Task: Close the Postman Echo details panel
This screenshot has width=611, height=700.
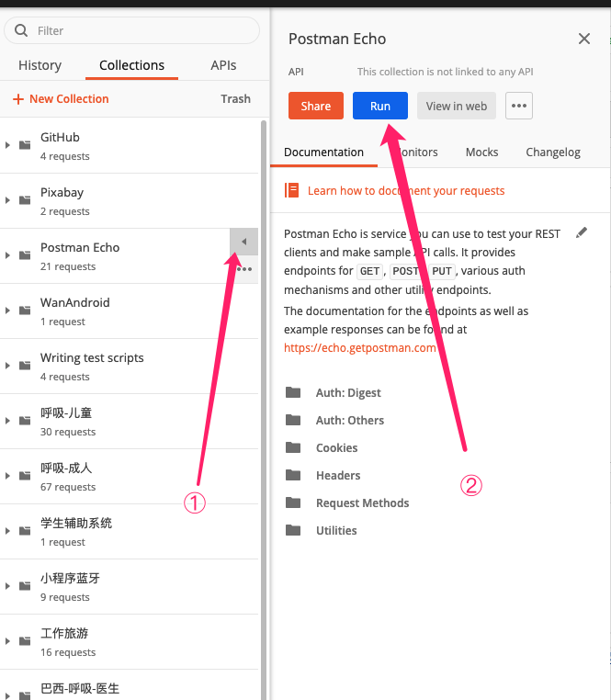Action: coord(584,39)
